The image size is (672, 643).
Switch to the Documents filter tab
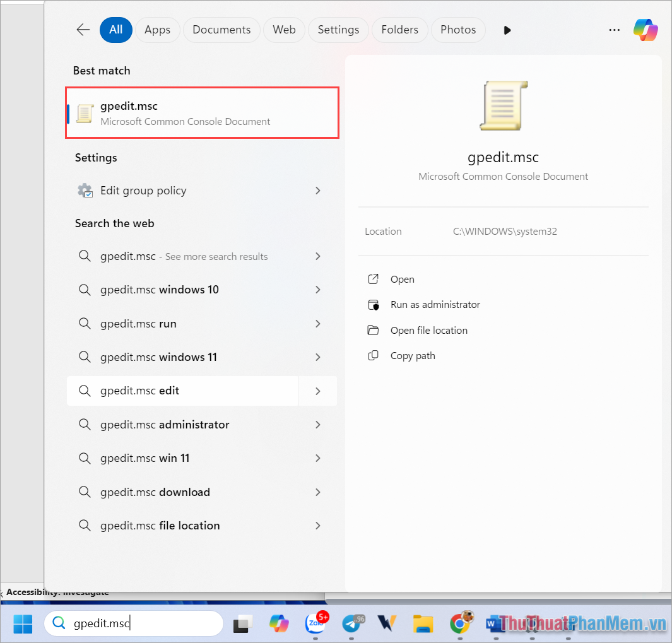(221, 30)
